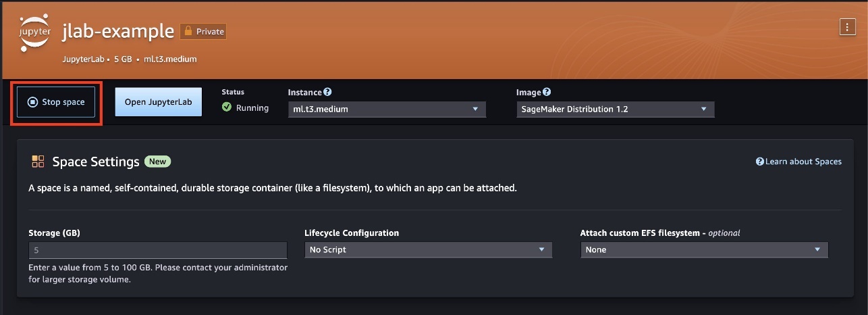The image size is (868, 315).
Task: Click the Status label above Running
Action: click(x=233, y=92)
